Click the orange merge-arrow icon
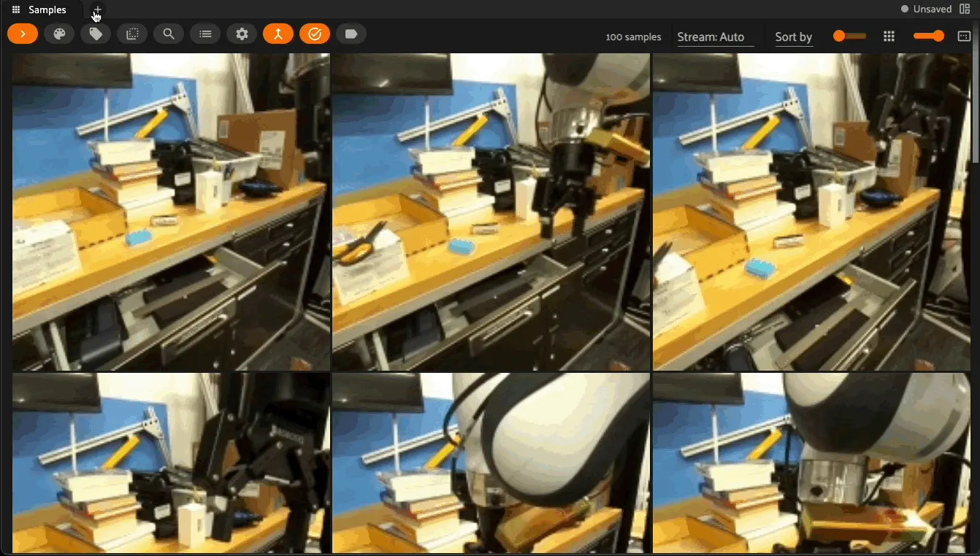 tap(278, 34)
